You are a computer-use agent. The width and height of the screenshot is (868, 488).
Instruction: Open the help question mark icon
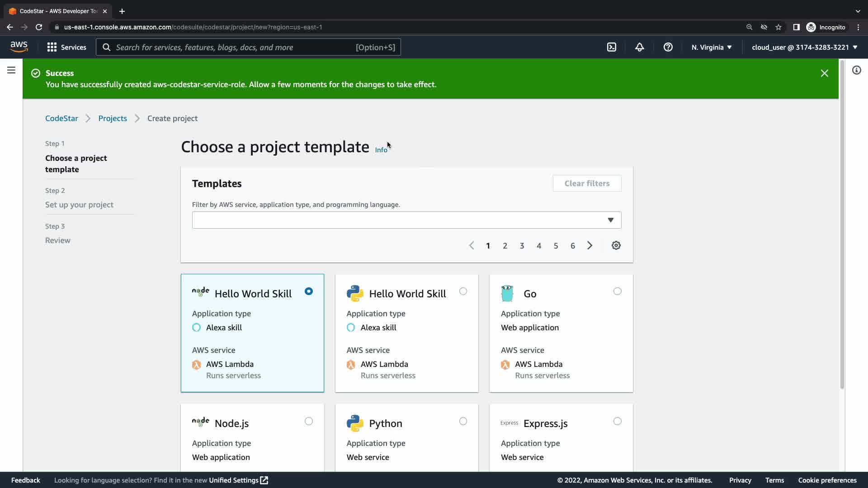pyautogui.click(x=668, y=47)
